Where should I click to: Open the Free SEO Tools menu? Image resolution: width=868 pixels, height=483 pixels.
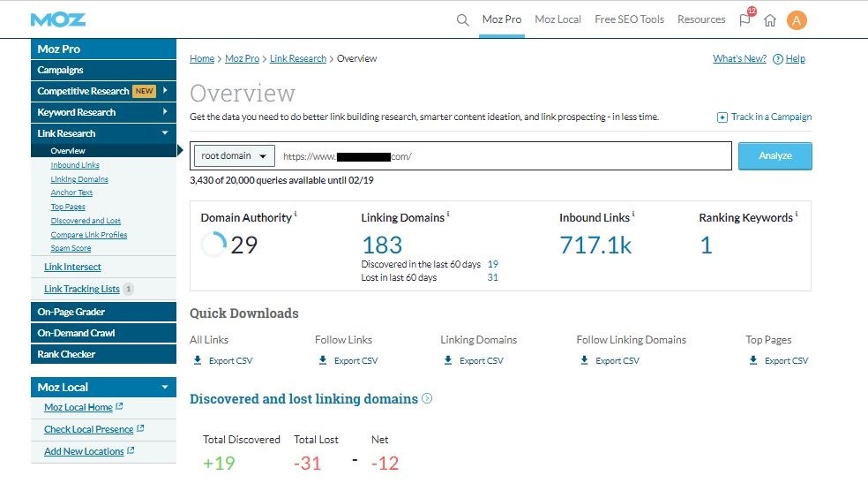(630, 19)
